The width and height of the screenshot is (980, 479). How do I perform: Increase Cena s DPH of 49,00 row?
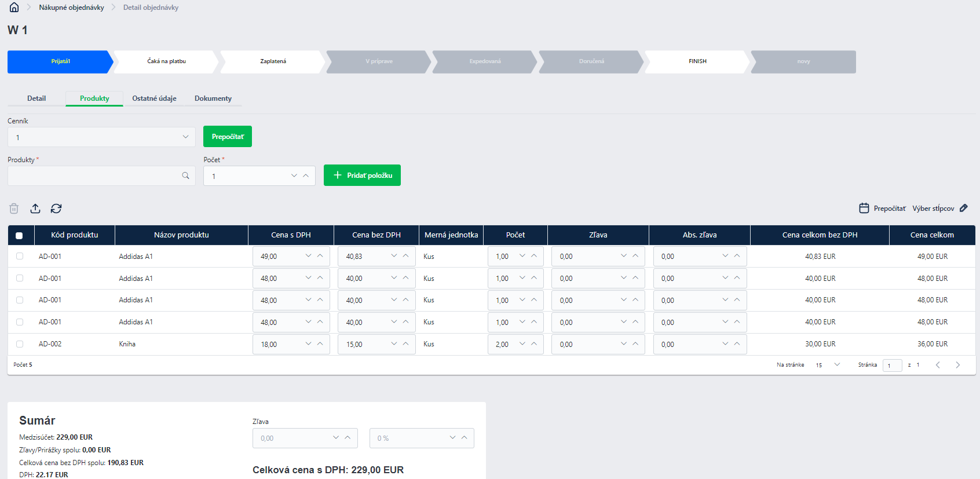pyautogui.click(x=320, y=256)
